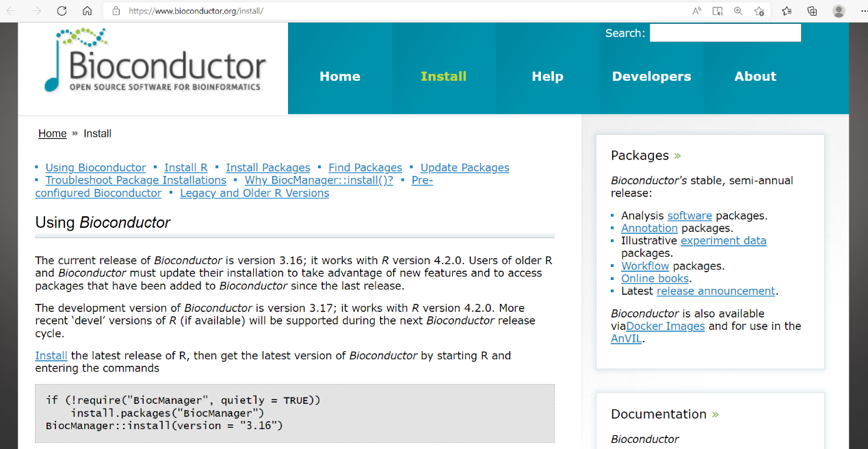Open Troubleshoot Package Installations link
The height and width of the screenshot is (449, 868).
click(x=135, y=180)
